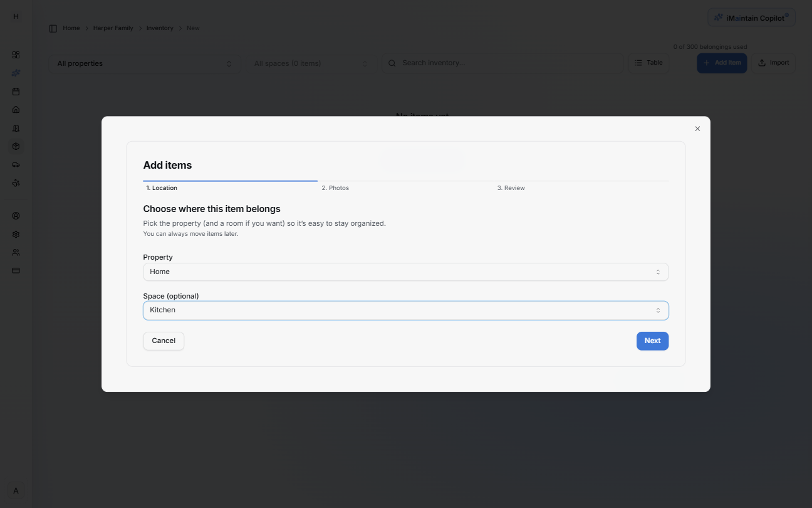
Task: Open the Inventory box icon in sidebar
Action: tap(16, 146)
